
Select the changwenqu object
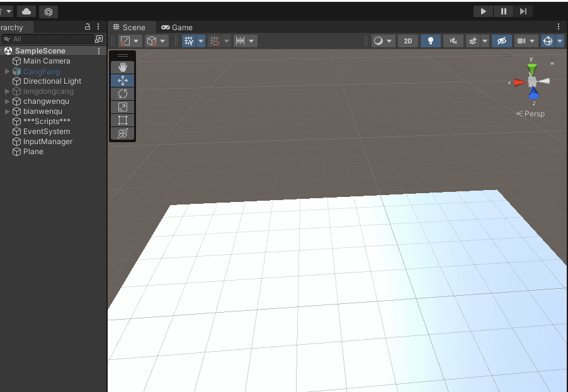(x=46, y=101)
